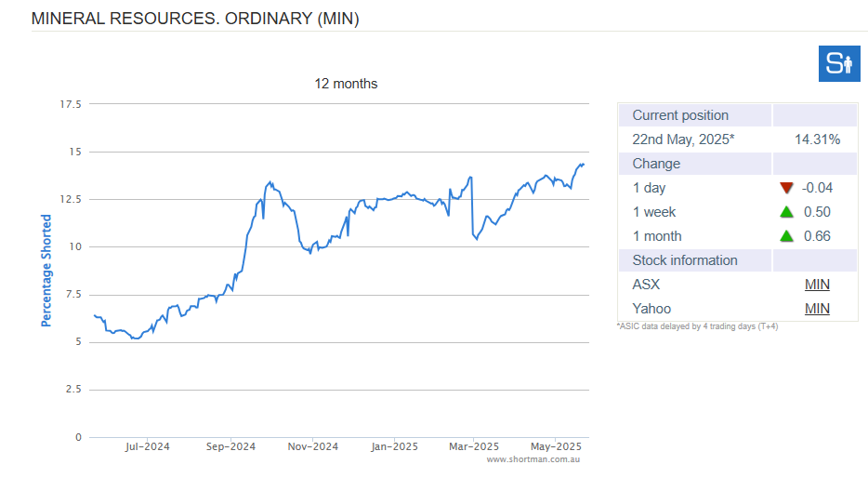
Task: Click the Mineral Resources page heading
Action: [x=195, y=19]
